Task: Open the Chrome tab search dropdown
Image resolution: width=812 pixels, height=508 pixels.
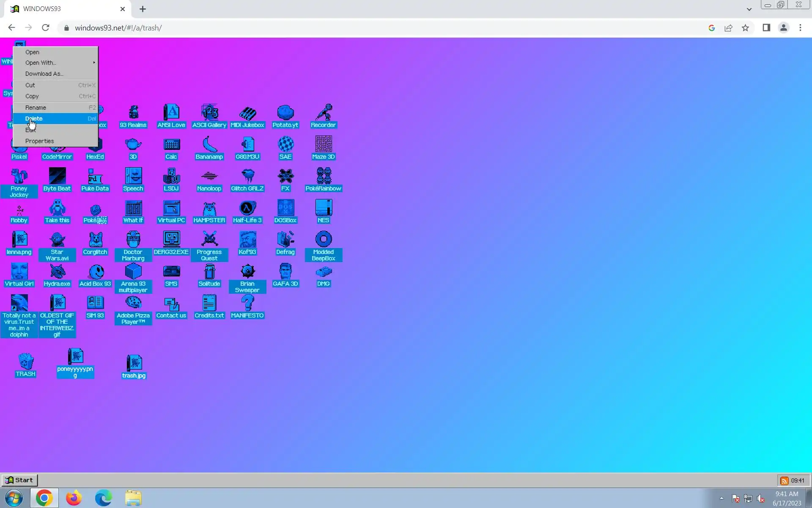Action: (749, 9)
